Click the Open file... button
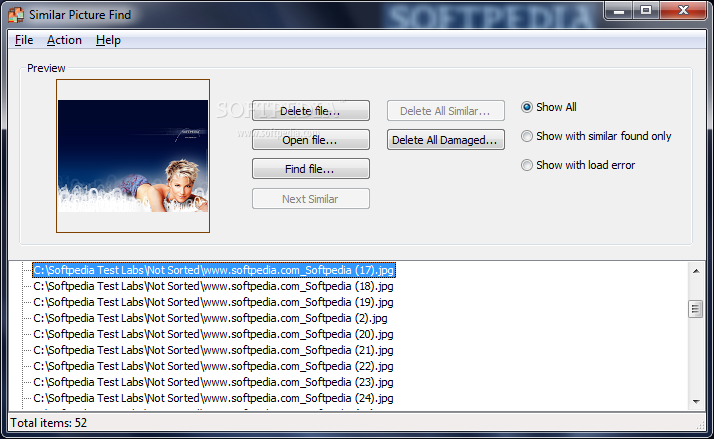The width and height of the screenshot is (714, 439). [311, 140]
